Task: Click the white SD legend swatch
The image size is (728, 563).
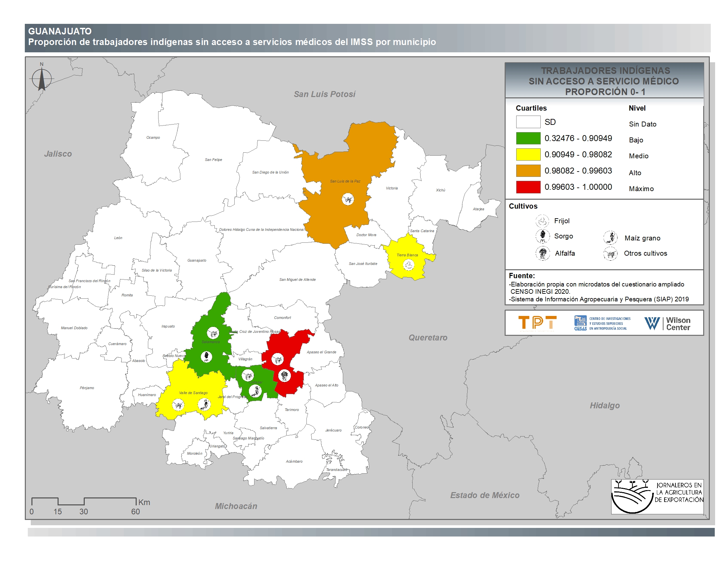Action: (x=528, y=122)
